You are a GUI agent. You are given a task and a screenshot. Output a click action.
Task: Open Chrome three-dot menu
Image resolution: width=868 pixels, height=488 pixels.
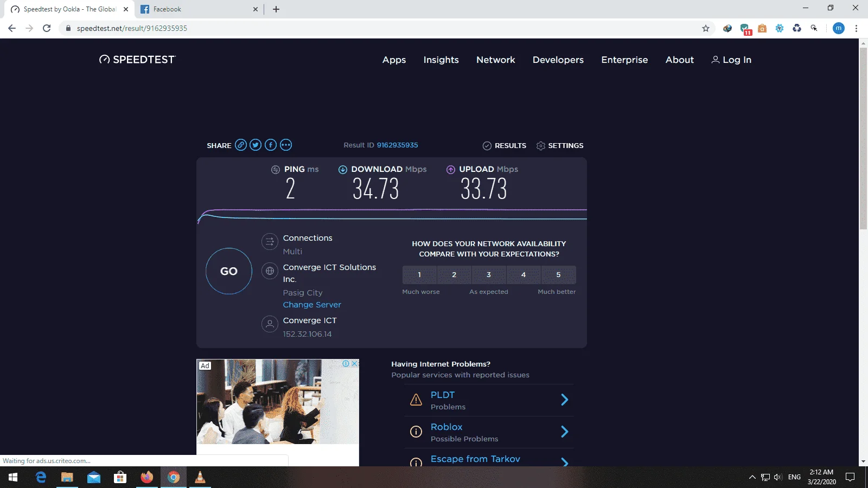click(856, 28)
